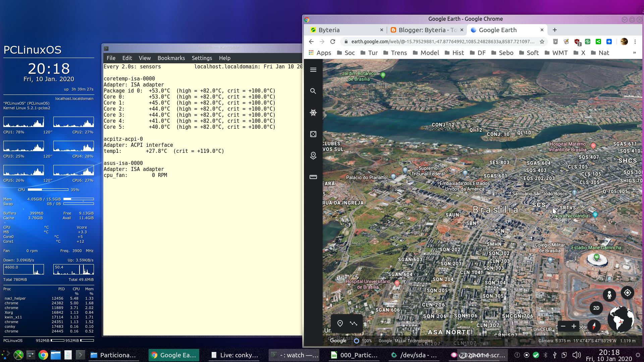644x362 pixels.
Task: Open the WMT bookmarks folder
Action: click(x=556, y=53)
